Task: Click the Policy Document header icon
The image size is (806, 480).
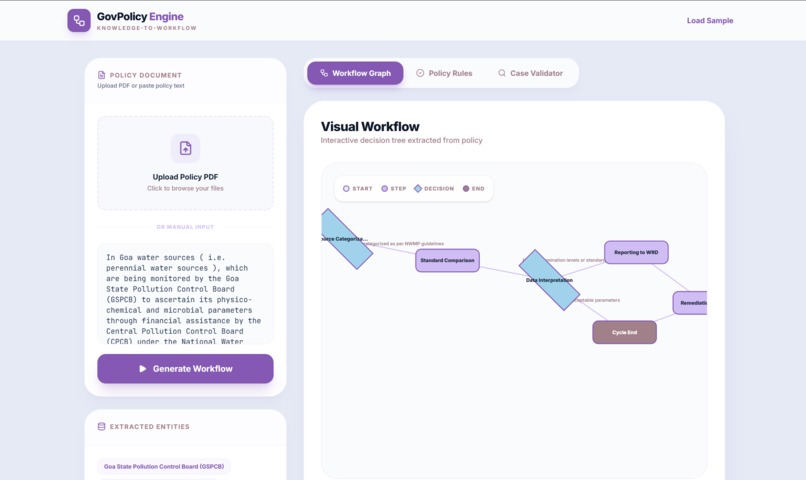Action: pos(101,75)
